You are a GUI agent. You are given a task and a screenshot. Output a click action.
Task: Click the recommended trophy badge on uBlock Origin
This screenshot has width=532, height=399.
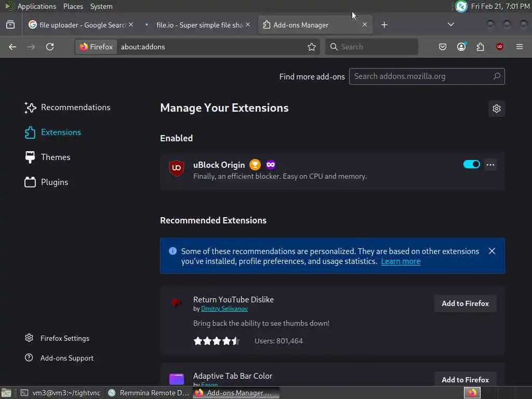click(255, 165)
